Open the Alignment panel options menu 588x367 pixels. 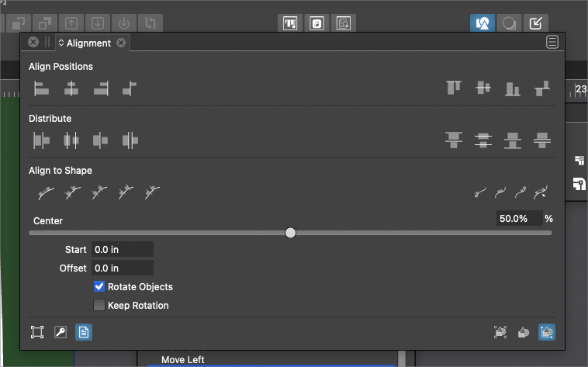pyautogui.click(x=552, y=43)
